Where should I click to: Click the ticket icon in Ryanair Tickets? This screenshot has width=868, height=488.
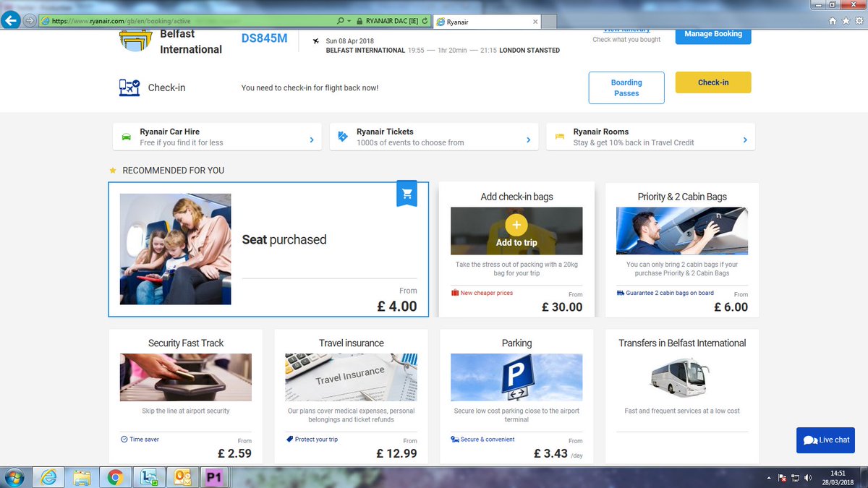coord(343,137)
